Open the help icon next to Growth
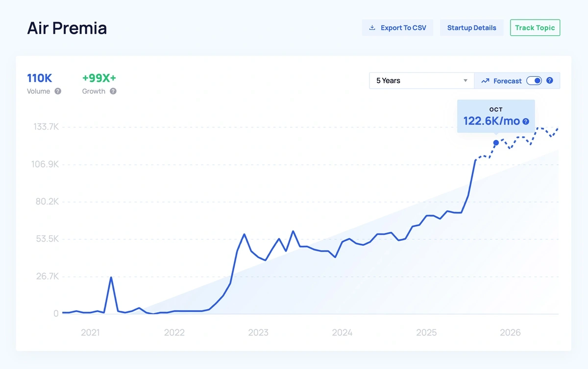Viewport: 588px width, 369px height. 113,91
